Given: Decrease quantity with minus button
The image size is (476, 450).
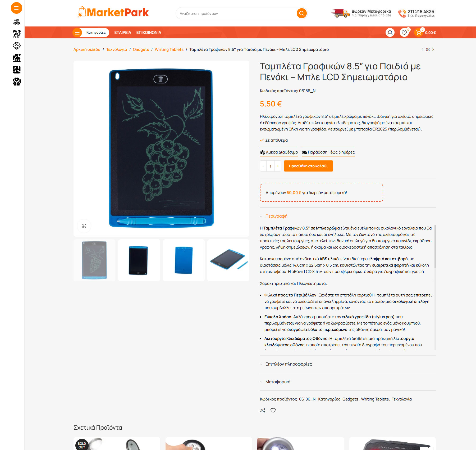Looking at the screenshot, I should click(x=263, y=166).
